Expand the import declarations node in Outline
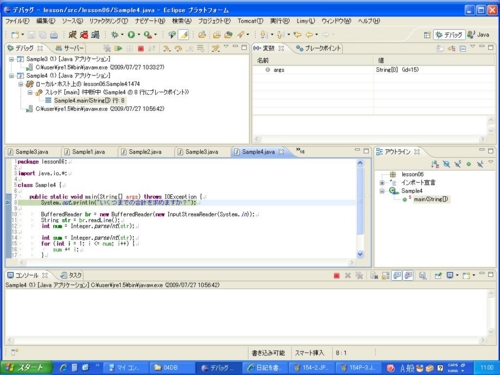The height and width of the screenshot is (375, 500). click(x=382, y=183)
